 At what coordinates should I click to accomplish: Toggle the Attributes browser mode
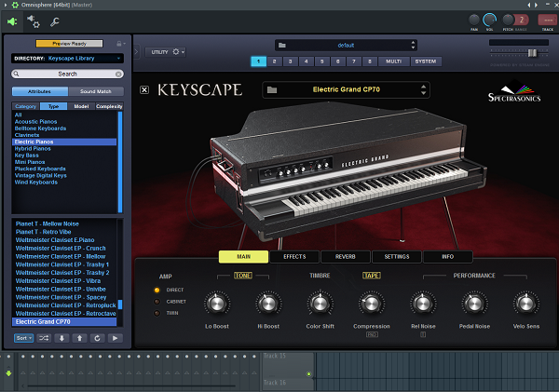click(x=39, y=91)
